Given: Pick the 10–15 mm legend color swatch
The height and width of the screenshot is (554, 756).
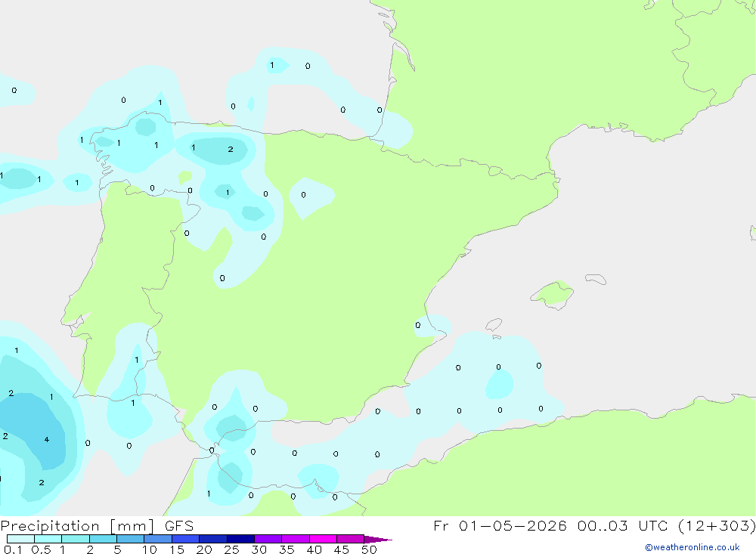Looking at the screenshot, I should click(158, 539).
